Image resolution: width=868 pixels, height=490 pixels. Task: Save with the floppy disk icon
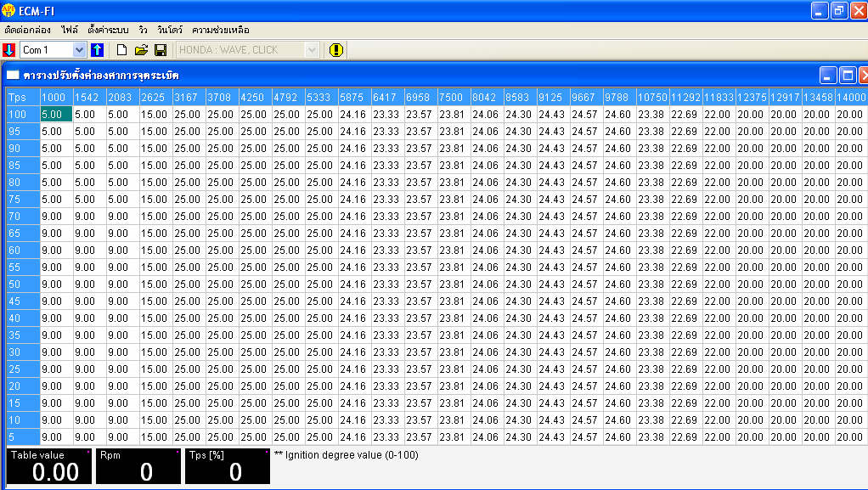(161, 50)
